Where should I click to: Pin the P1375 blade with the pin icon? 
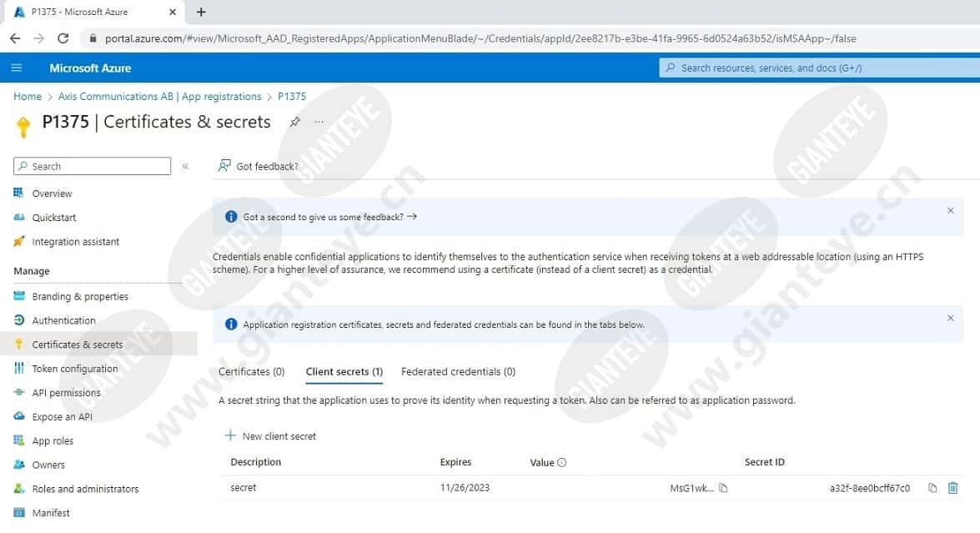[x=294, y=122]
